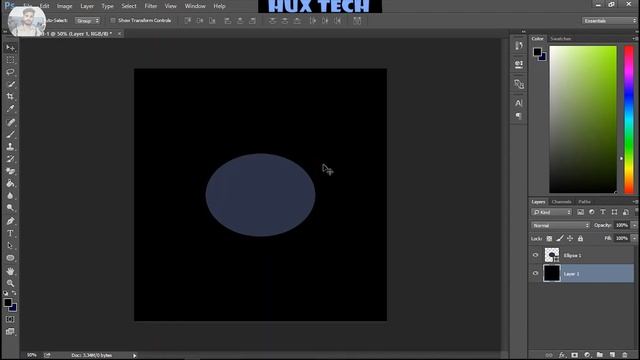Delete layer trash icon
Image resolution: width=640 pixels, height=360 pixels.
(x=624, y=355)
